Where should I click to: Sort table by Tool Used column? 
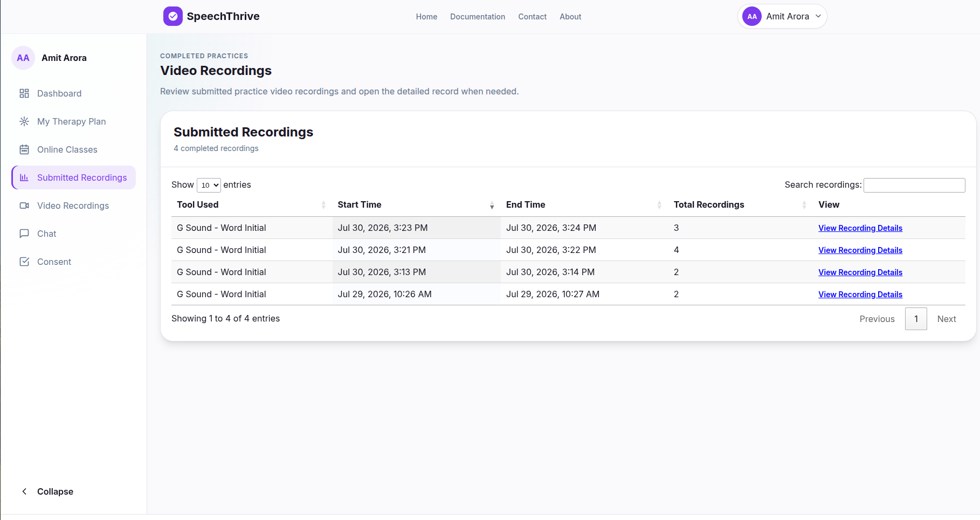coord(251,205)
